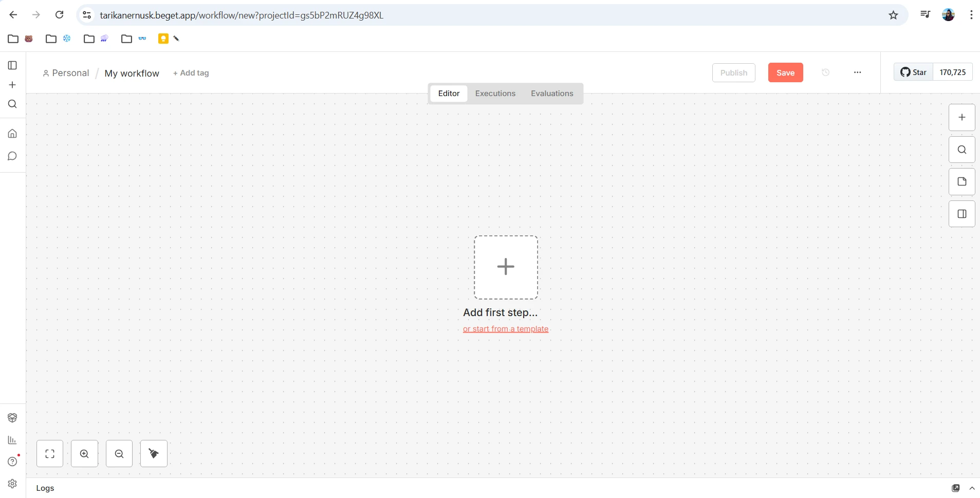Open the help menu icon
This screenshot has width=980, height=498.
12,462
